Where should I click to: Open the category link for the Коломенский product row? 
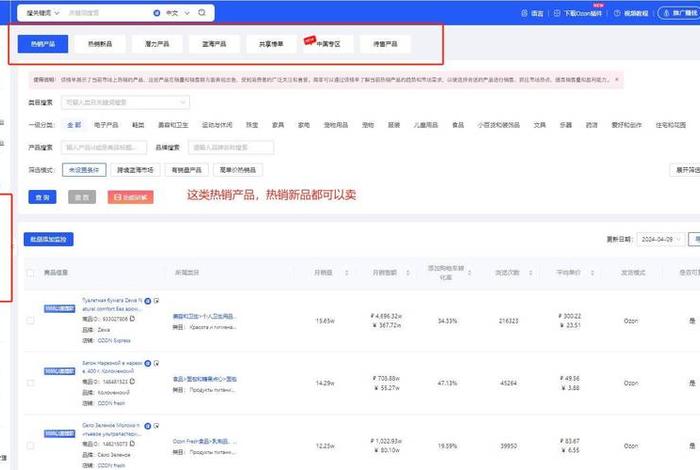pyautogui.click(x=205, y=379)
